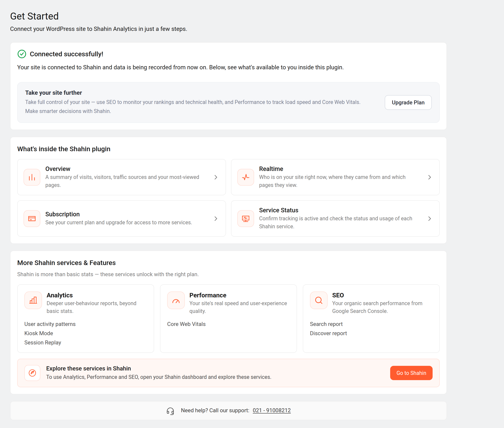The image size is (504, 428).
Task: Open the Overview card title
Action: tap(58, 169)
